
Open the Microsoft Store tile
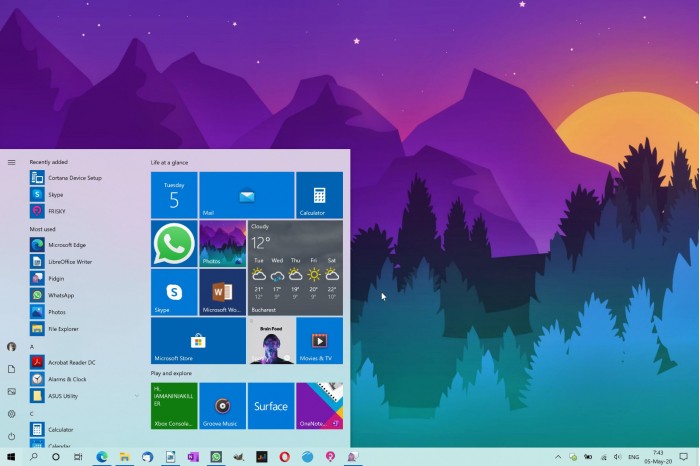pyautogui.click(x=198, y=341)
